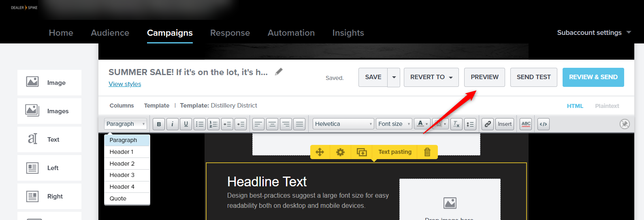This screenshot has height=220, width=644.
Task: Open the Insights tab
Action: tap(348, 33)
